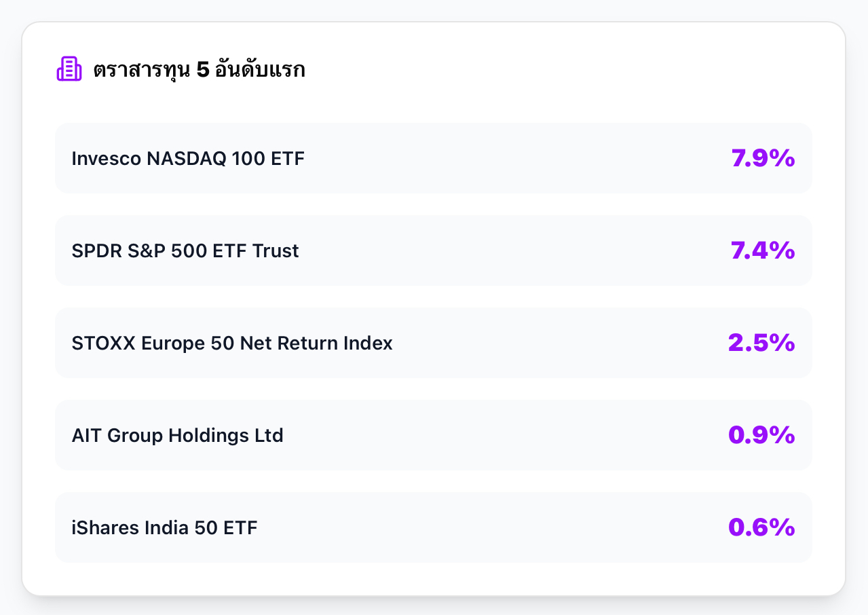Image resolution: width=868 pixels, height=615 pixels.
Task: Click the word 'Trust' in the SPDR row
Action: click(276, 251)
